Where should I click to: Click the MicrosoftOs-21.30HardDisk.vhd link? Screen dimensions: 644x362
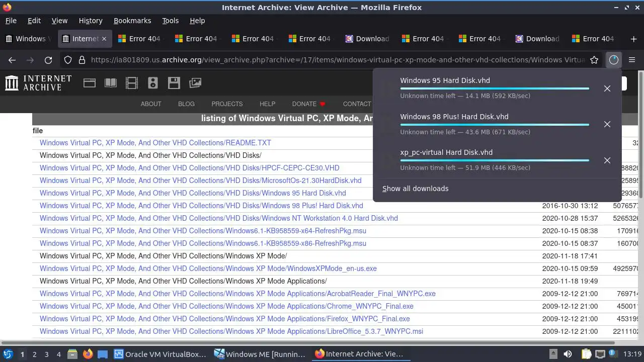pyautogui.click(x=201, y=180)
